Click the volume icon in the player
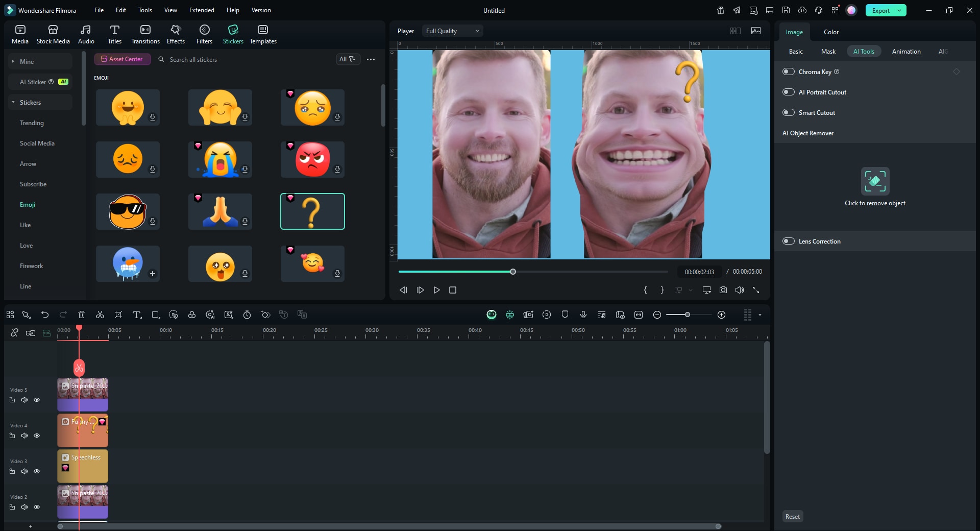The height and width of the screenshot is (531, 980). [x=740, y=290]
